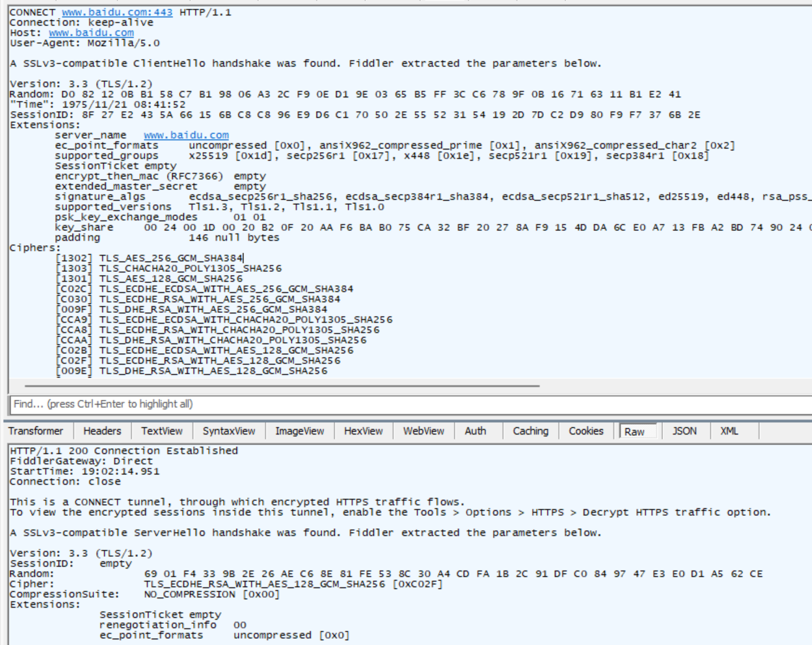Click 'HTTP/1.1 200 Connection Established' line

tap(124, 451)
